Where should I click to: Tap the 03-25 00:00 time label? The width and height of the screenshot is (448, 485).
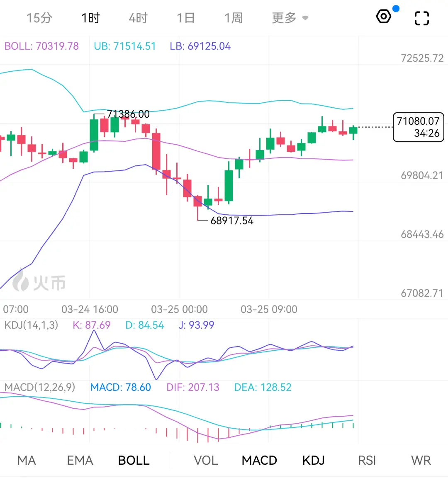(x=179, y=309)
